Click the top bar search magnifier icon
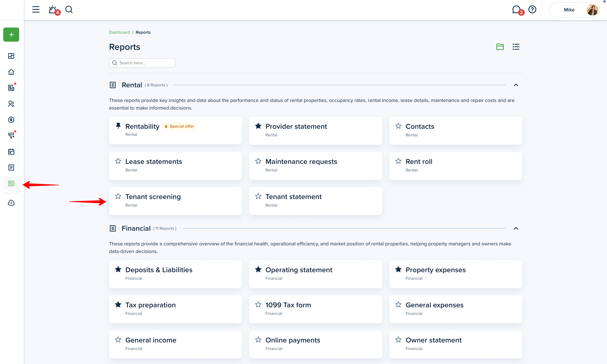Image resolution: width=607 pixels, height=364 pixels. [69, 10]
